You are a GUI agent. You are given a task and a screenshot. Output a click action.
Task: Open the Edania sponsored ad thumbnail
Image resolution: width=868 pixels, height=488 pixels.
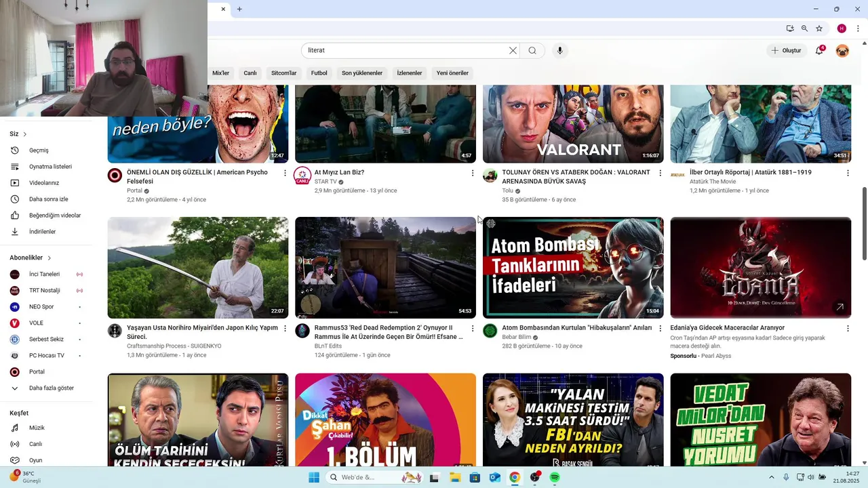(760, 268)
